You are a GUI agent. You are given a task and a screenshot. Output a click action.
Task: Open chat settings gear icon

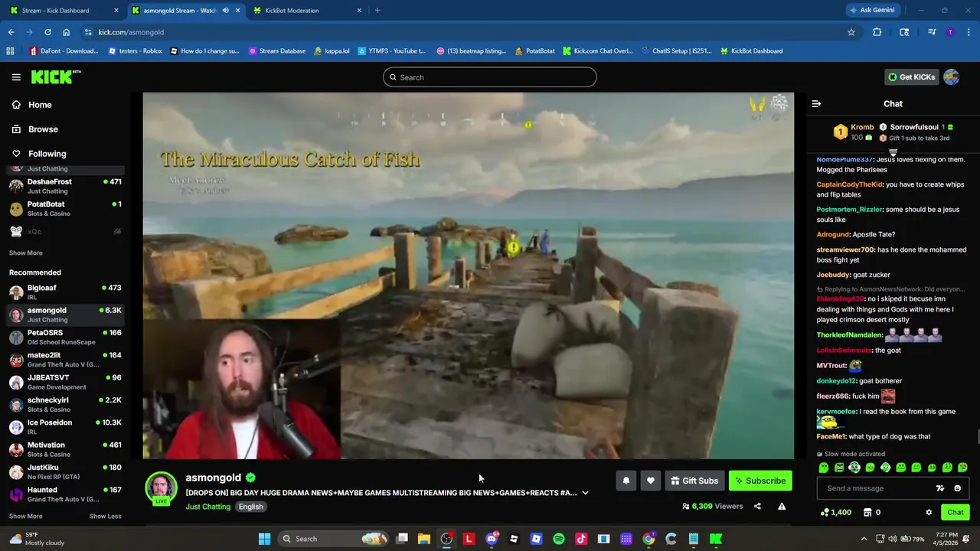(929, 512)
